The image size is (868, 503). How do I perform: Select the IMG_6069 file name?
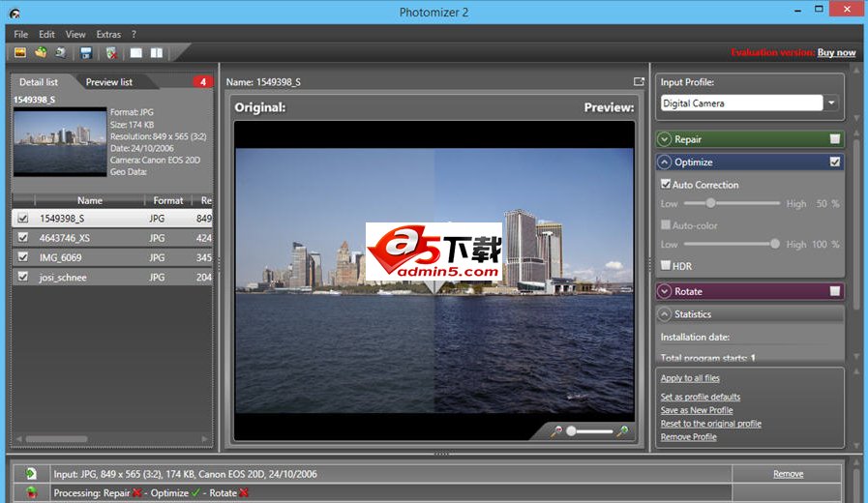60,257
